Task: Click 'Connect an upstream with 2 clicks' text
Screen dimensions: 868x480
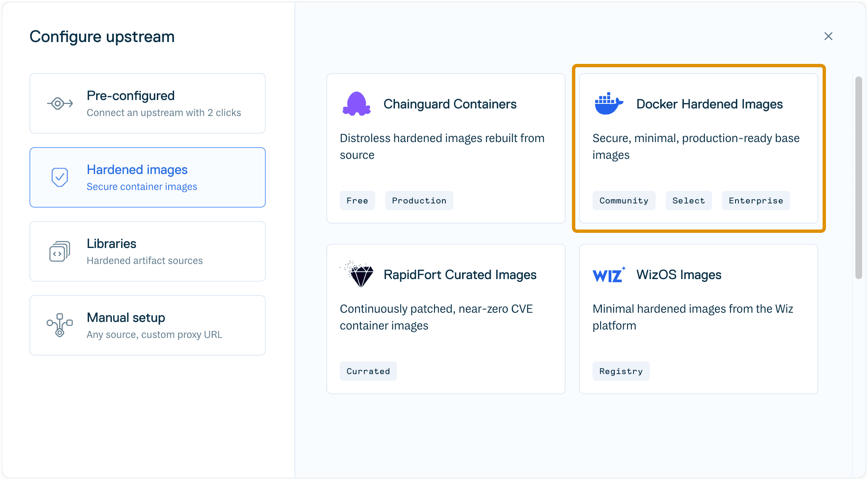Action: (x=164, y=113)
